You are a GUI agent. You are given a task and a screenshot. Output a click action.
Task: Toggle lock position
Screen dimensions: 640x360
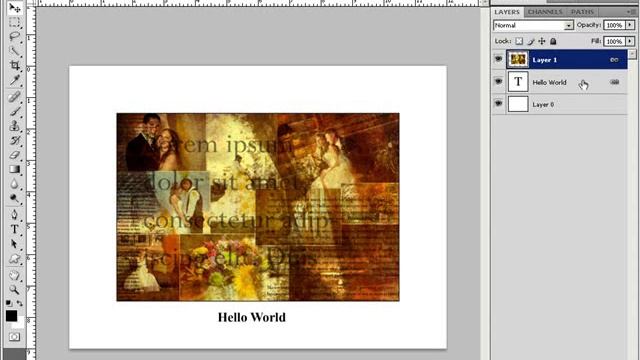click(542, 41)
